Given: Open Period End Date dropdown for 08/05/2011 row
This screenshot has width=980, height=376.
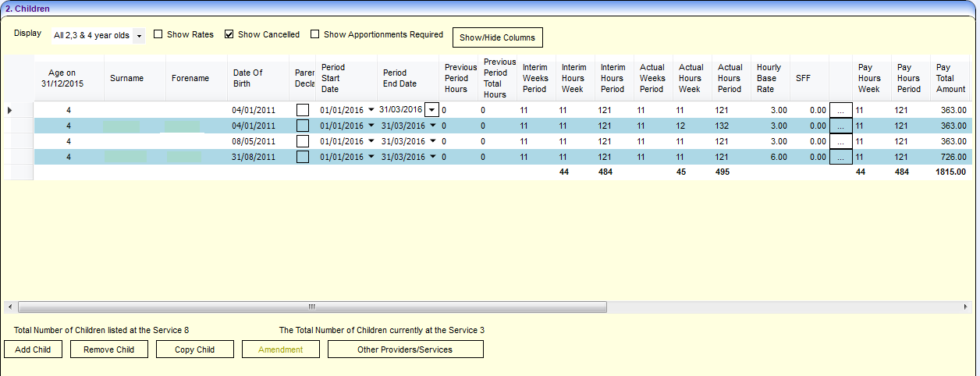Looking at the screenshot, I should tap(433, 141).
